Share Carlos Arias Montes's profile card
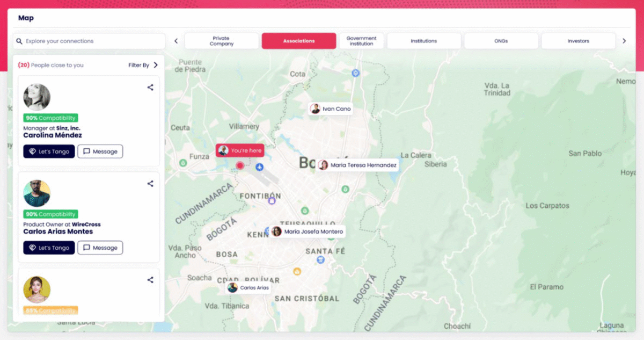 tap(150, 184)
